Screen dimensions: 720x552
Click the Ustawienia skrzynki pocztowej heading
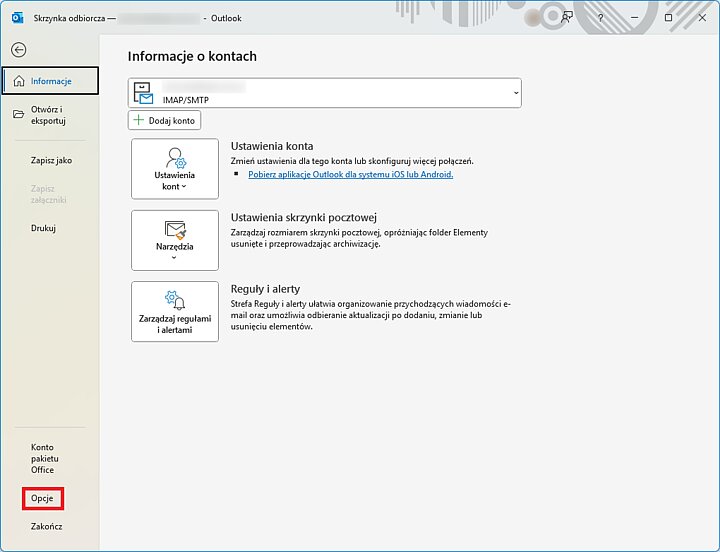(x=304, y=217)
